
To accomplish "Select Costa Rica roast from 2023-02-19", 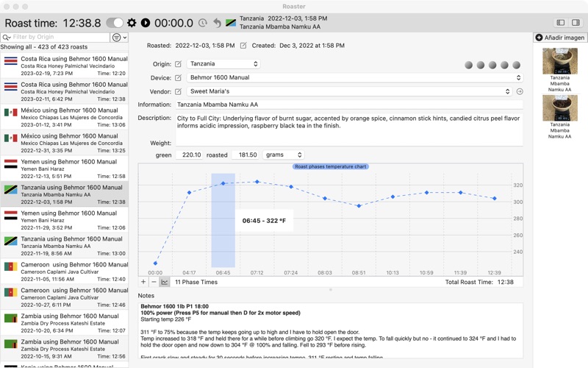I will click(64, 66).
